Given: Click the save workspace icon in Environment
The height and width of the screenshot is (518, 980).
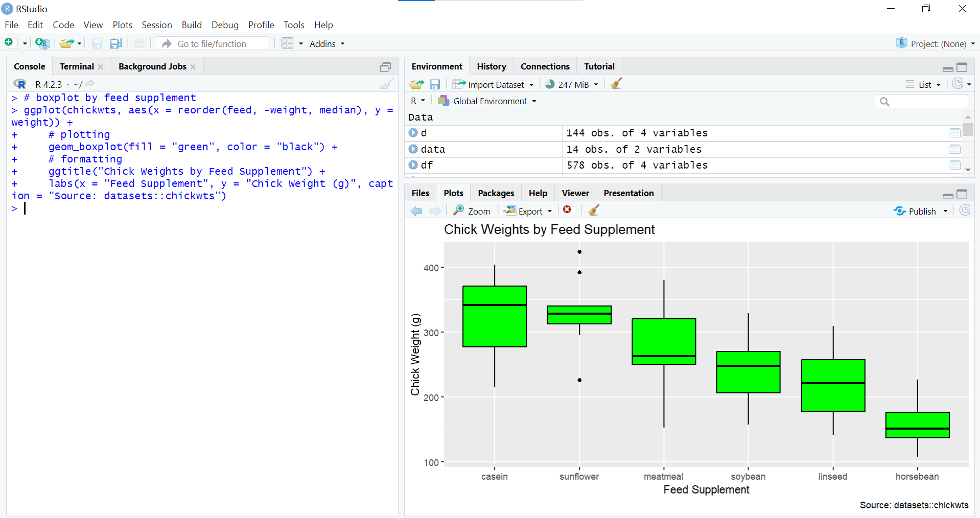Looking at the screenshot, I should 435,84.
